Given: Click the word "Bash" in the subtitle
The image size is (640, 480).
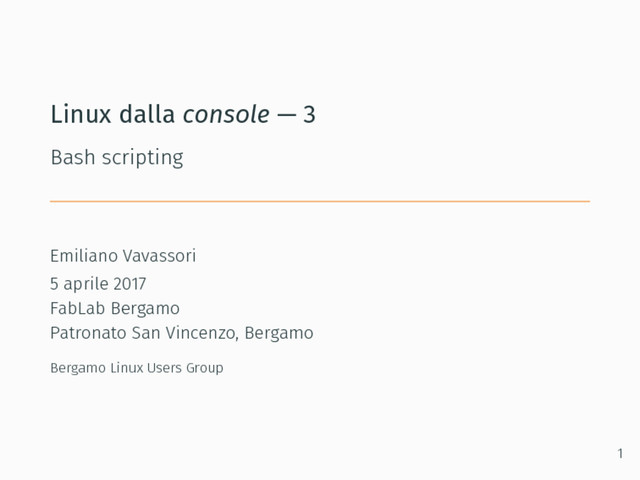Looking at the screenshot, I should 68,158.
